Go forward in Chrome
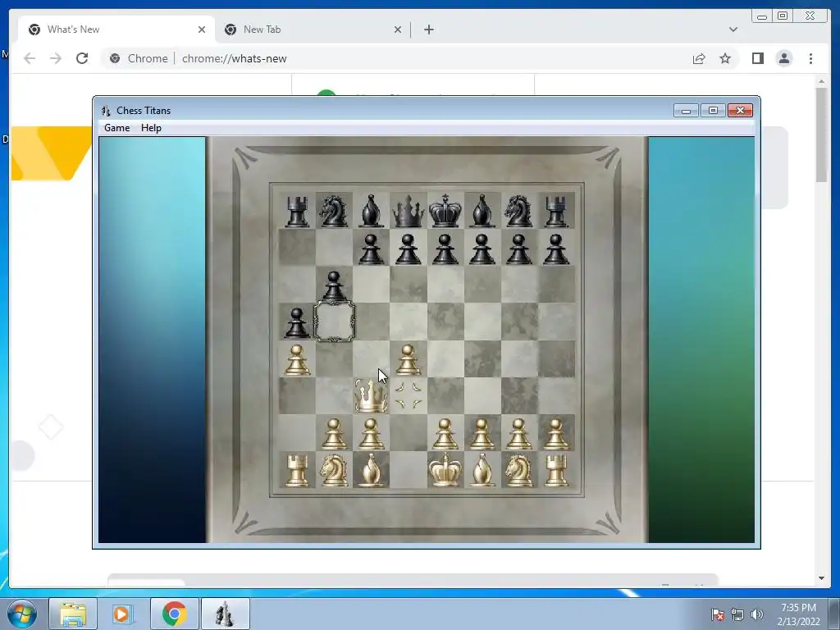Viewport: 840px width, 630px height. (x=56, y=58)
